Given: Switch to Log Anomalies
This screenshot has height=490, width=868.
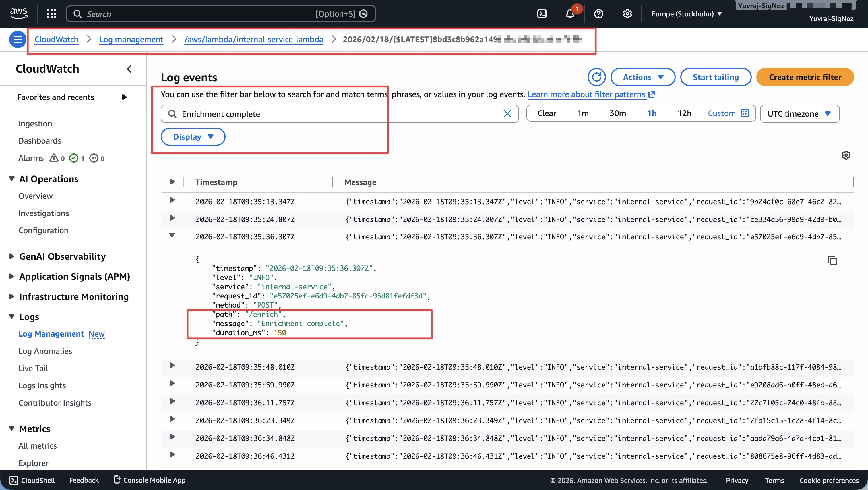Looking at the screenshot, I should [x=45, y=351].
